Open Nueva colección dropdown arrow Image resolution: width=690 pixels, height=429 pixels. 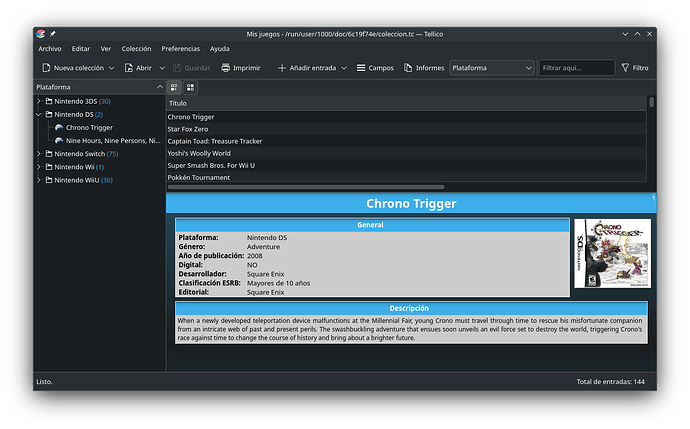pyautogui.click(x=111, y=68)
